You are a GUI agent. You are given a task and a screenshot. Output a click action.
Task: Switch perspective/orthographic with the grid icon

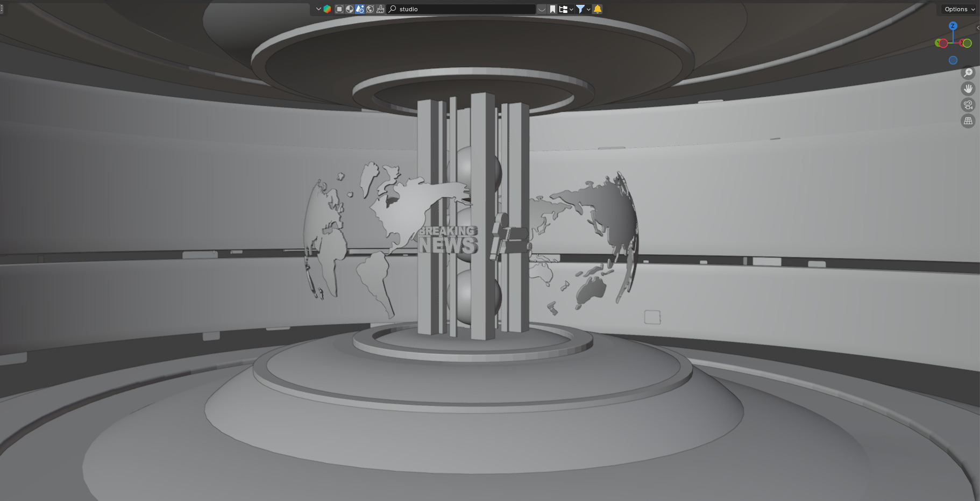point(968,121)
